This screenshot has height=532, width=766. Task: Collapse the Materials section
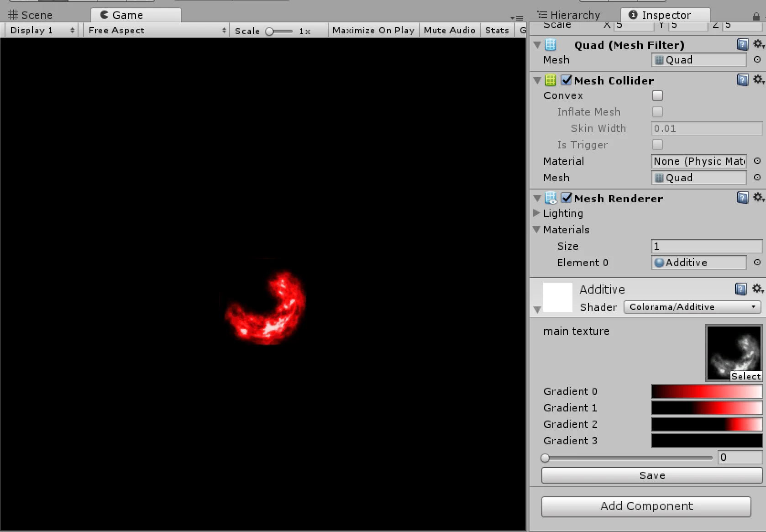click(537, 229)
